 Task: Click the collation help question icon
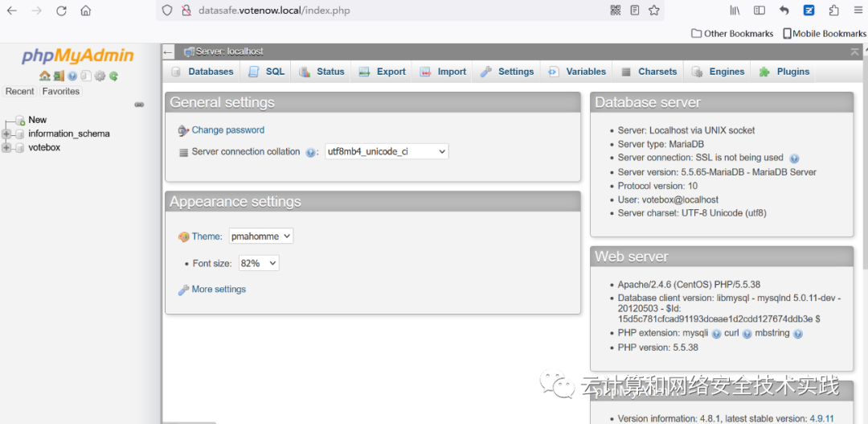coord(310,152)
